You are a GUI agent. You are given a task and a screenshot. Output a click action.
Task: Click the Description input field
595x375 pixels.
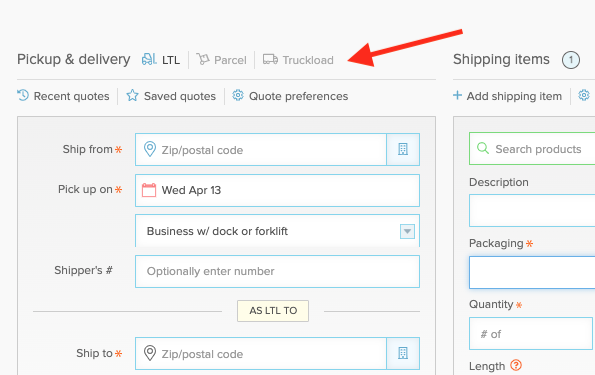pyautogui.click(x=532, y=211)
